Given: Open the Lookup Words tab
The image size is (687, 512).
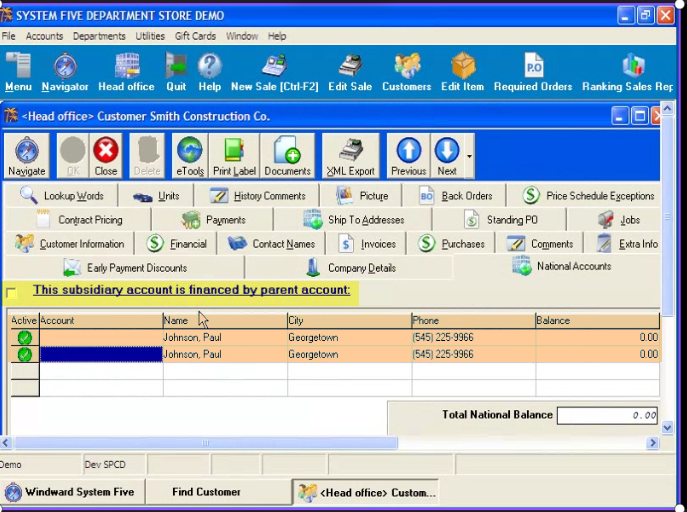Looking at the screenshot, I should click(61, 195).
